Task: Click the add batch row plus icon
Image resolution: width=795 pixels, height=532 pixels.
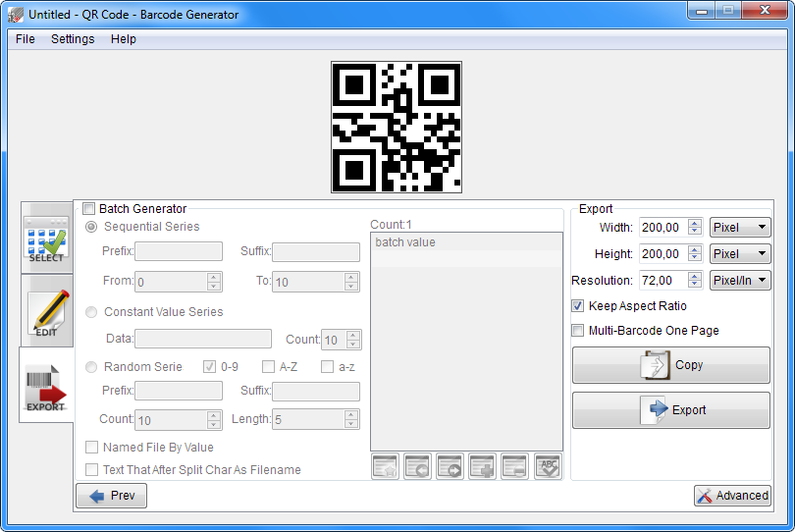Action: pos(483,466)
